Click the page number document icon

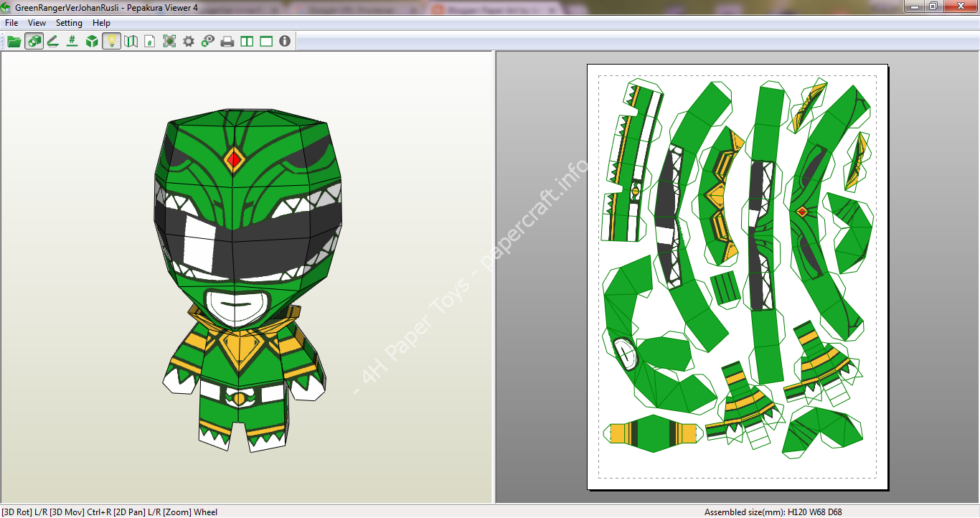click(150, 42)
